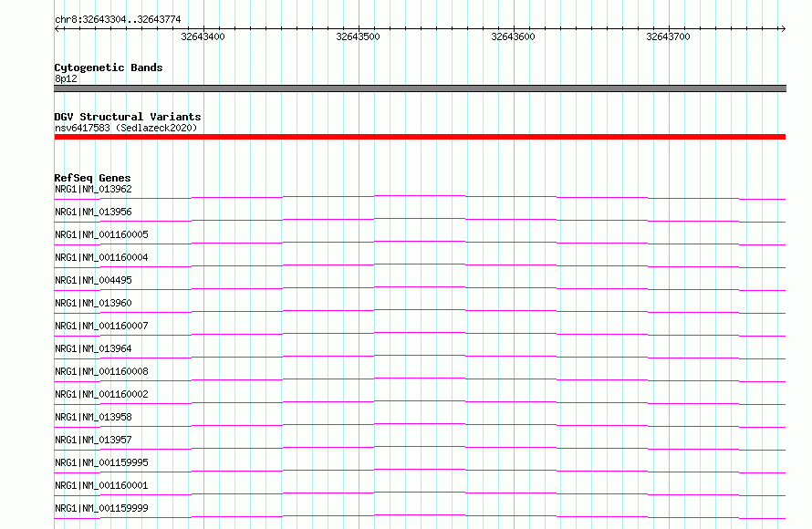812x529 pixels.
Task: Select transcript NRG1|NM_013960
Action: tap(93, 303)
